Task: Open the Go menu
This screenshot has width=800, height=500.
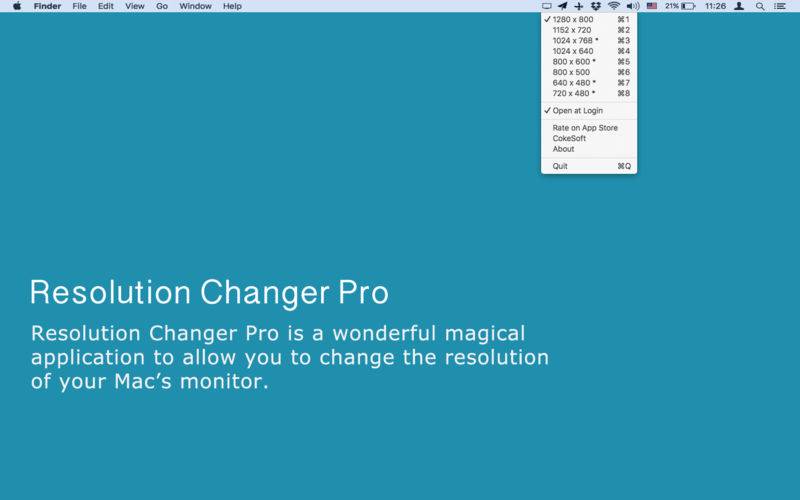Action: click(162, 6)
